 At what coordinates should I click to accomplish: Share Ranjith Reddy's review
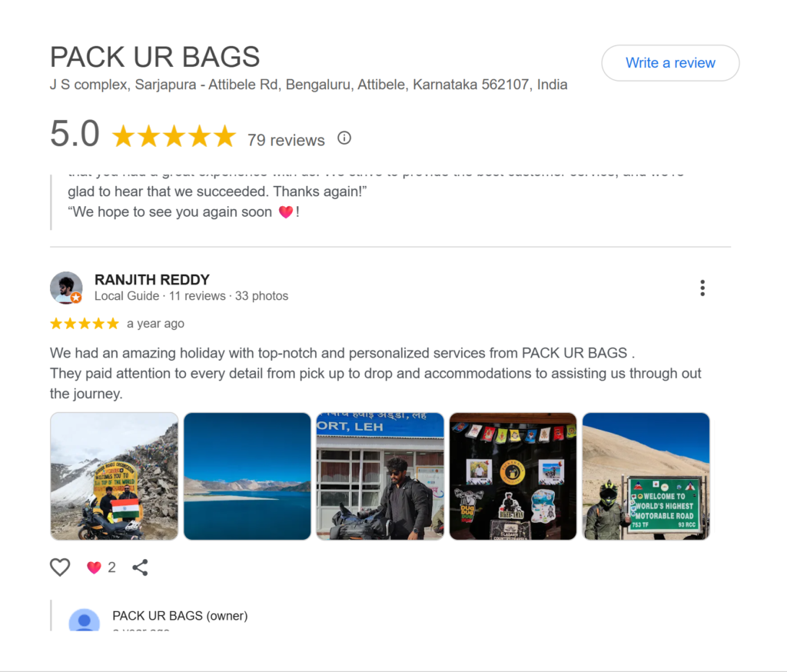(x=140, y=567)
